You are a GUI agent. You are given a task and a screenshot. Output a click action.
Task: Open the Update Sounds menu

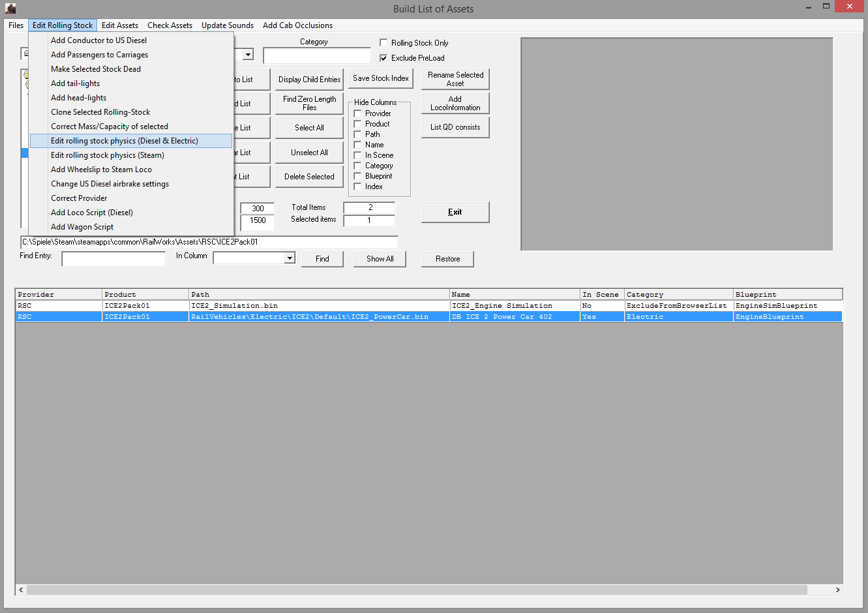tap(228, 25)
